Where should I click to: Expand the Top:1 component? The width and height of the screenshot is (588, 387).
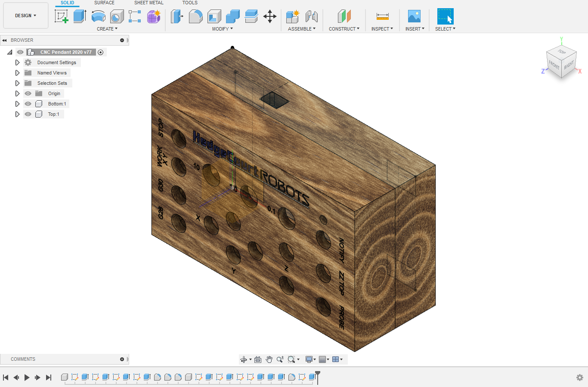coord(17,114)
